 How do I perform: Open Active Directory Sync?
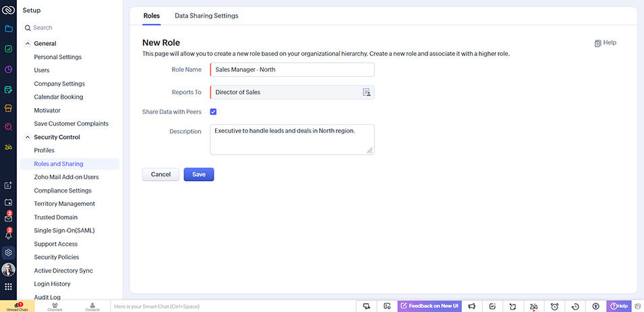click(63, 271)
